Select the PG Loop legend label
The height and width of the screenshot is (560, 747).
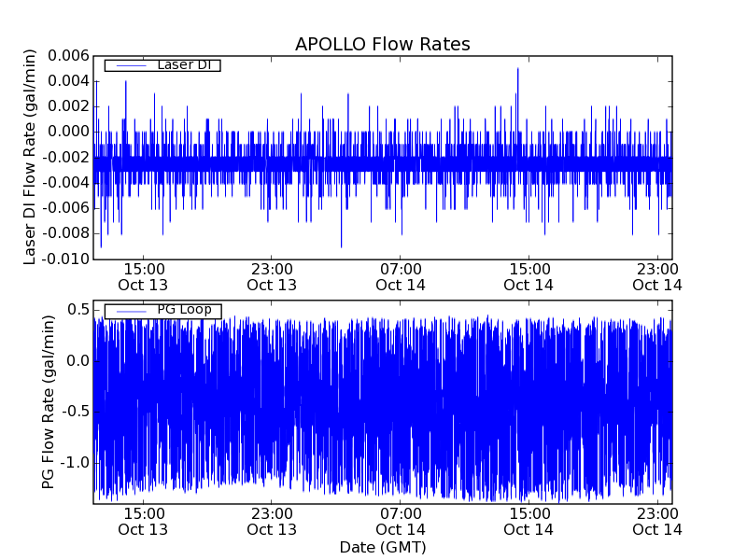tap(184, 310)
